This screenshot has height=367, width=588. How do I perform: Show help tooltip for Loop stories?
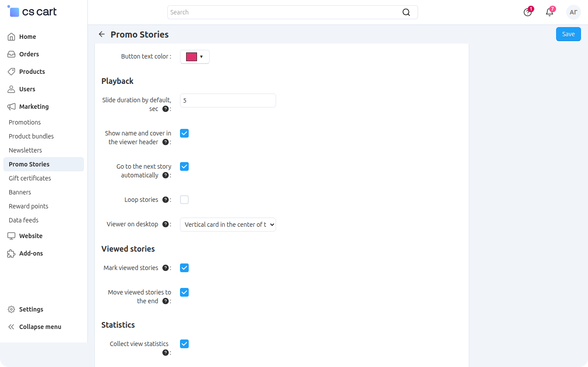166,200
